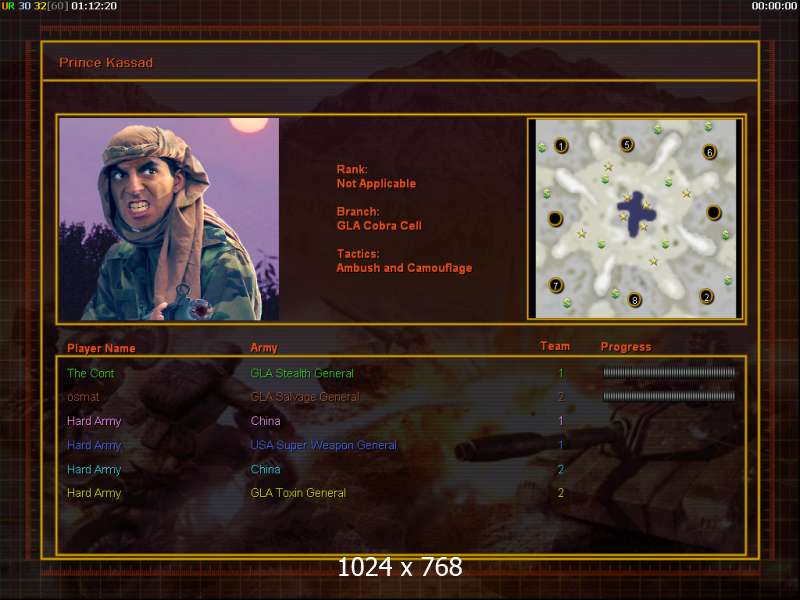
Task: Select start position 8 marker on minimap
Action: tap(634, 300)
